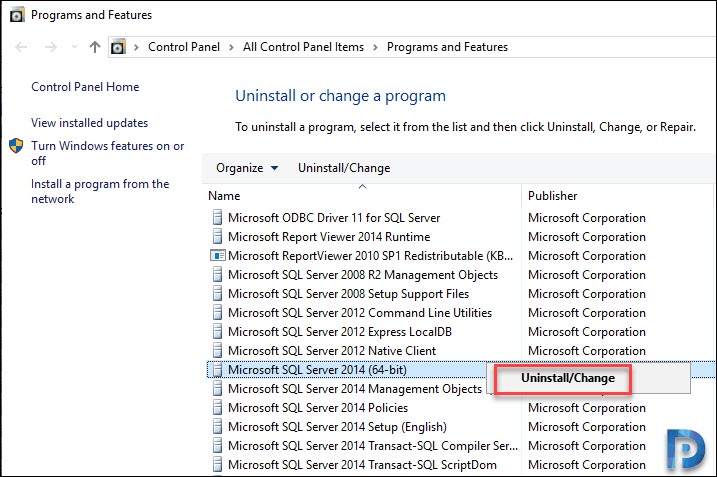
Task: Click icon of SQL Server 2014 Management Objects
Action: click(x=218, y=388)
